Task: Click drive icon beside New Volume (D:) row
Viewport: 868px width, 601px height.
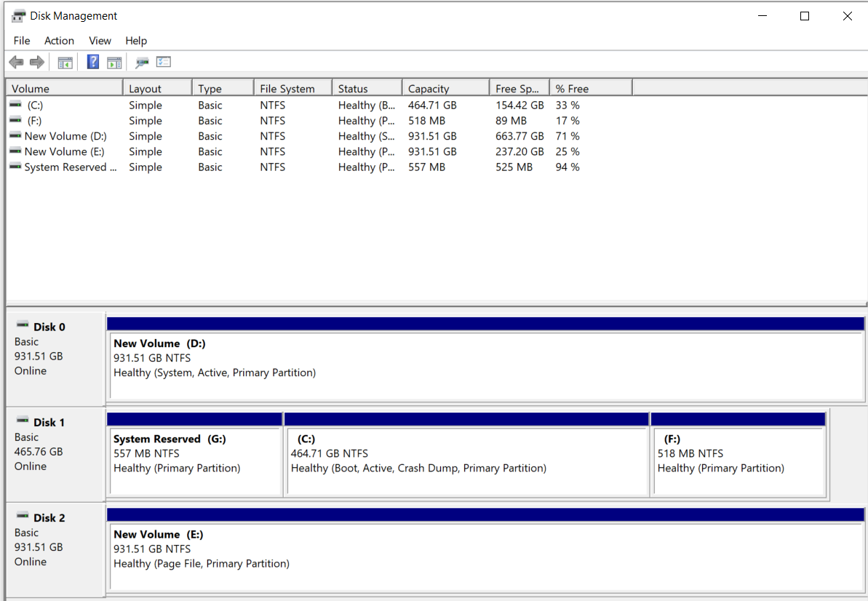Action: [15, 135]
